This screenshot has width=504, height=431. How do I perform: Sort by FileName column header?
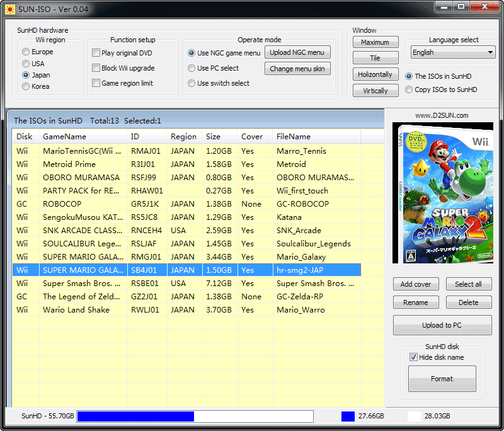point(317,137)
